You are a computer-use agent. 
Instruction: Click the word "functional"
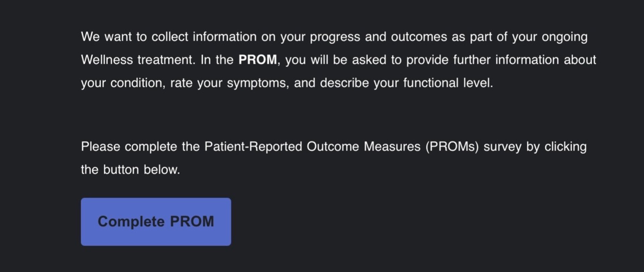point(431,83)
